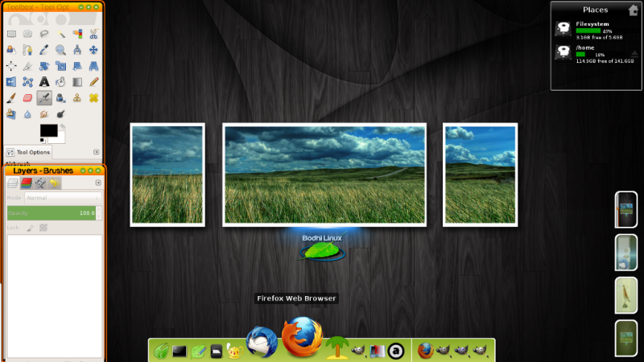Open the terminal icon in the dock
The image size is (644, 362).
click(180, 352)
